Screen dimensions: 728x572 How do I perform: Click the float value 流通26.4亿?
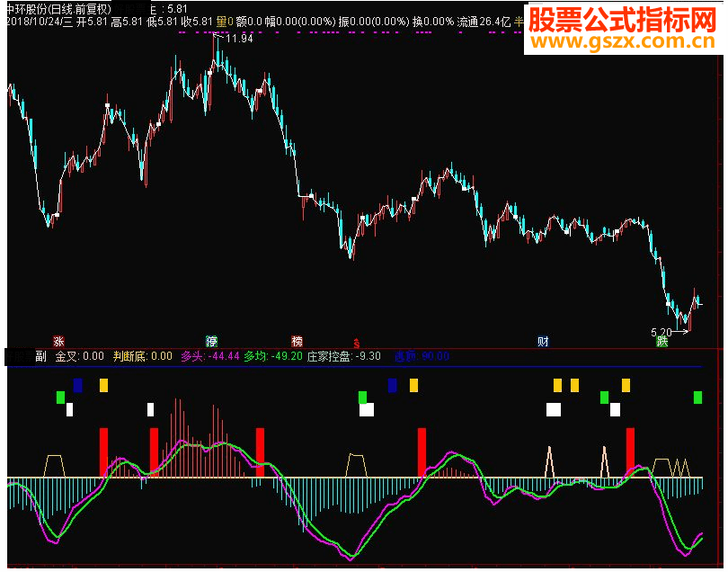pyautogui.click(x=484, y=22)
